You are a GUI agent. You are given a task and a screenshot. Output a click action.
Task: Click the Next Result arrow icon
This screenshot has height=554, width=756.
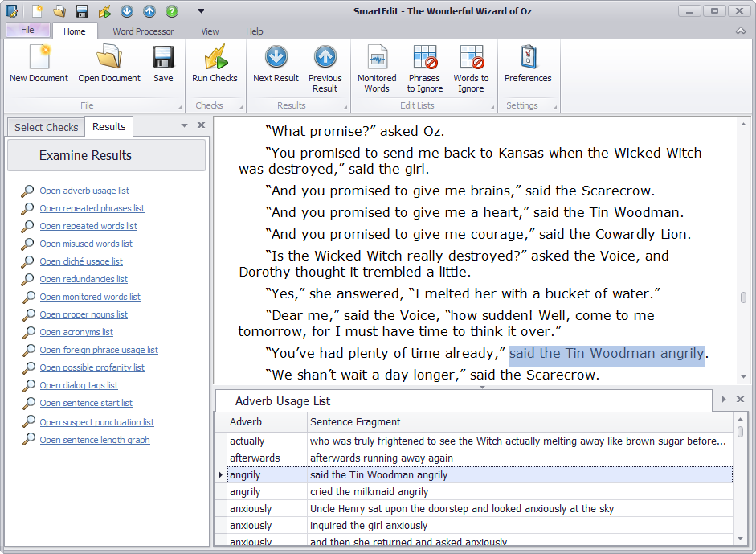click(x=276, y=64)
